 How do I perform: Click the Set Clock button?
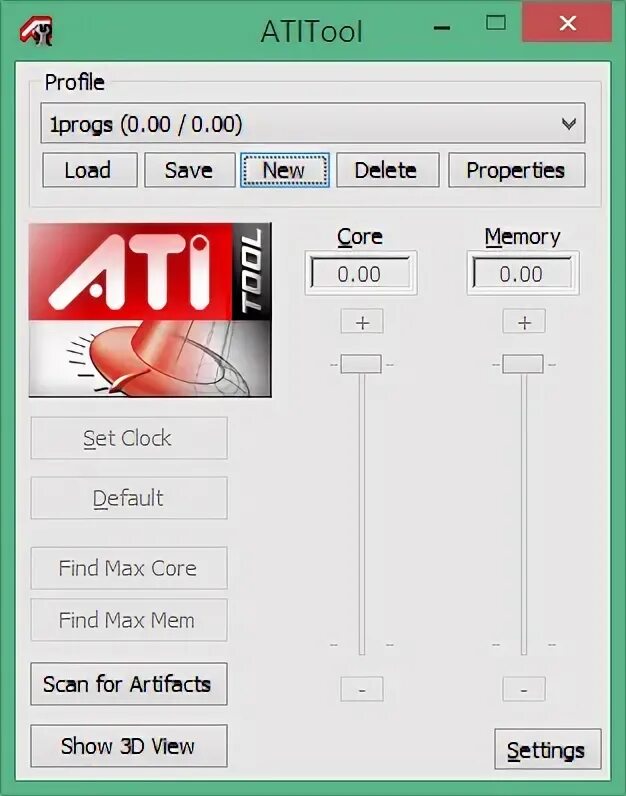tap(129, 438)
